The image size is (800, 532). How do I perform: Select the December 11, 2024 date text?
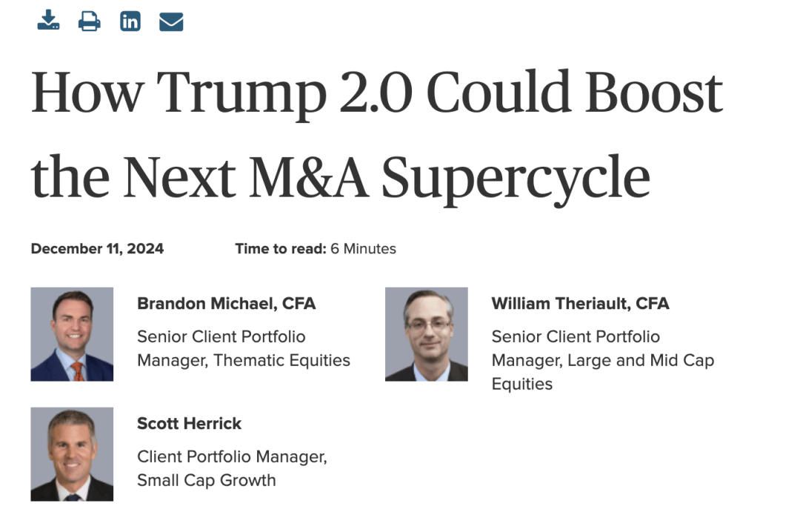click(98, 249)
